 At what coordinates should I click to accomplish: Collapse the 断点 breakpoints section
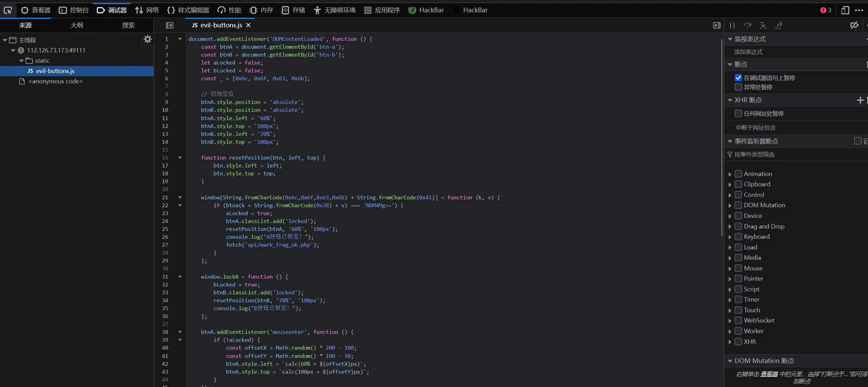730,64
